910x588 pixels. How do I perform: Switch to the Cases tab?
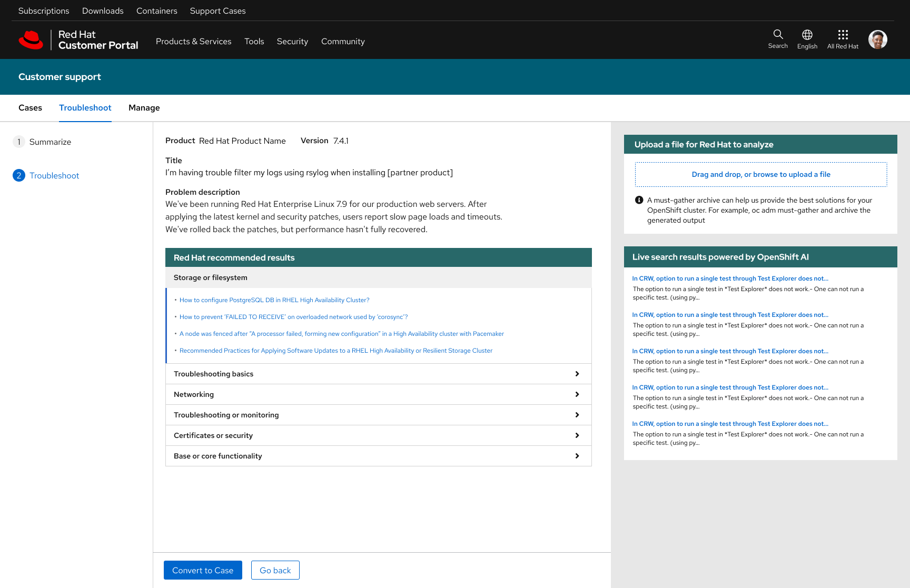[x=30, y=107]
